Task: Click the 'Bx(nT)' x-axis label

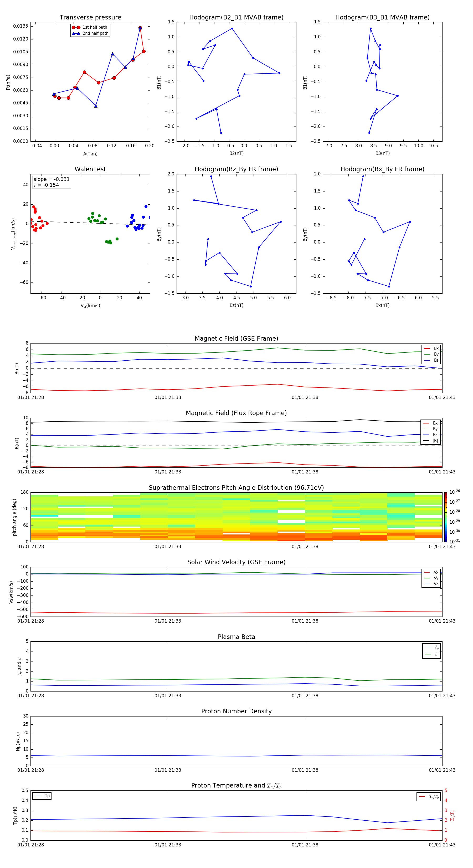Action: point(382,305)
